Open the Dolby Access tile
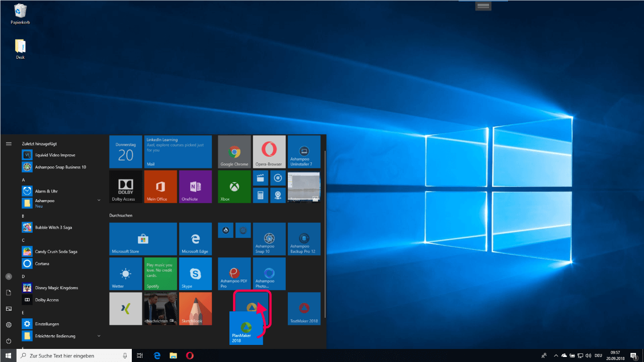Image resolution: width=644 pixels, height=362 pixels. pyautogui.click(x=126, y=187)
